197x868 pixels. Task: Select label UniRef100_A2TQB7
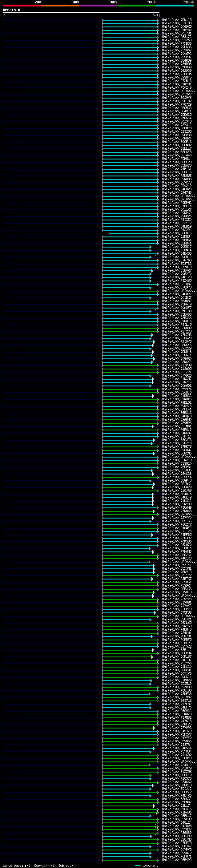click(x=177, y=284)
